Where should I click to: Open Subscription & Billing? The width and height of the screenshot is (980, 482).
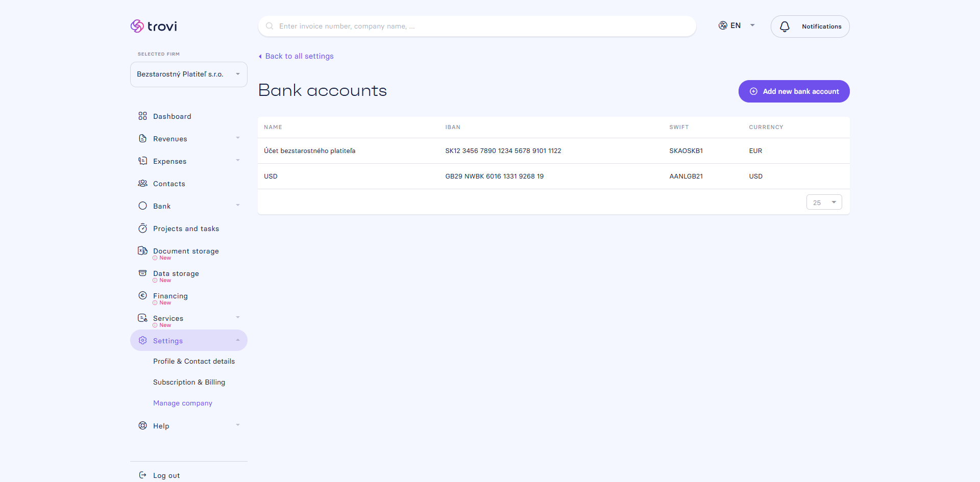[189, 382]
